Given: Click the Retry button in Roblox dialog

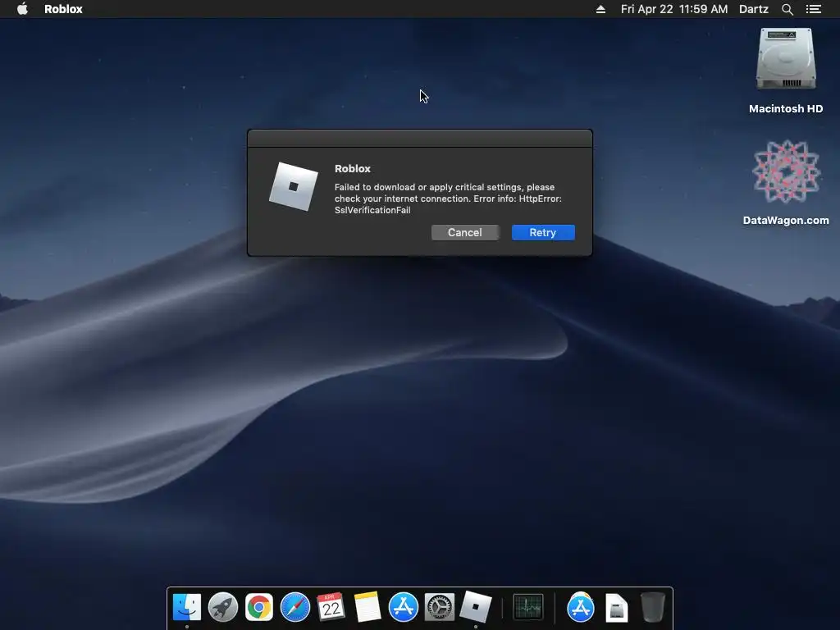Looking at the screenshot, I should 543,232.
